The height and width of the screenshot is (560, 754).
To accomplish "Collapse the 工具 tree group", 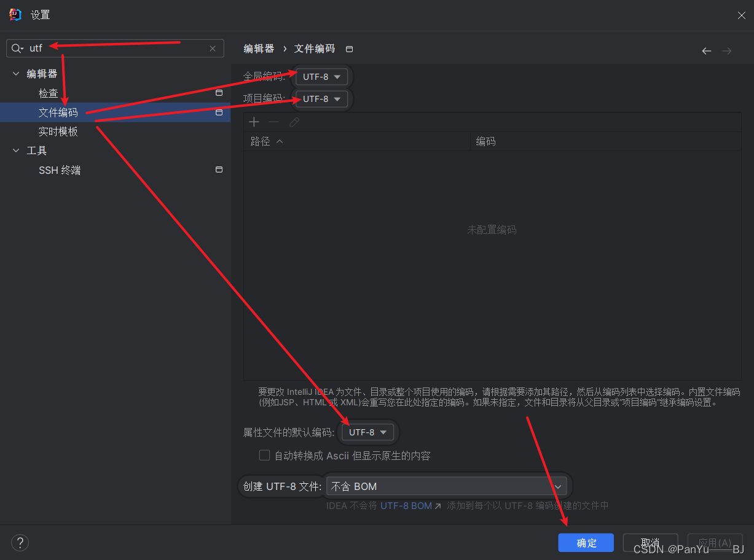I will 16,150.
